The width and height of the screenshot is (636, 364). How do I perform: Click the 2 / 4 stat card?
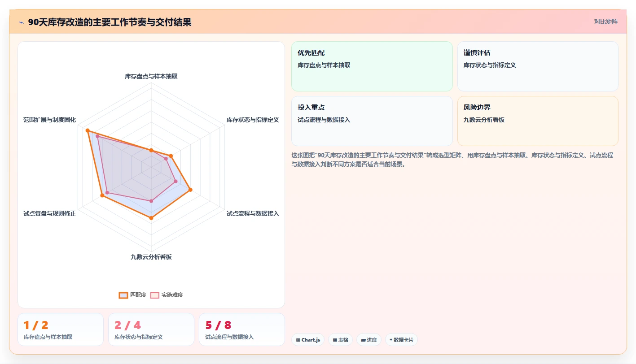tap(151, 329)
